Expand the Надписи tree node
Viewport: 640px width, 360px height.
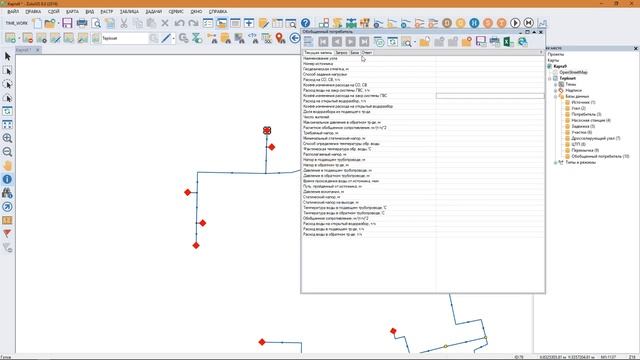click(555, 90)
